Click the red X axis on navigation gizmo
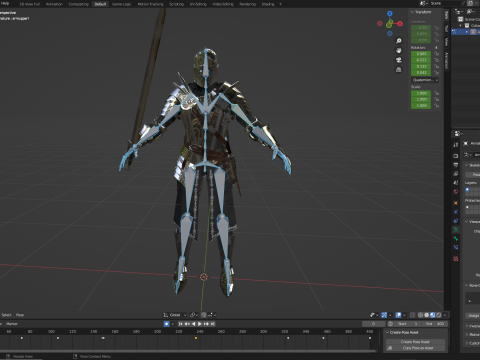 click(x=400, y=24)
